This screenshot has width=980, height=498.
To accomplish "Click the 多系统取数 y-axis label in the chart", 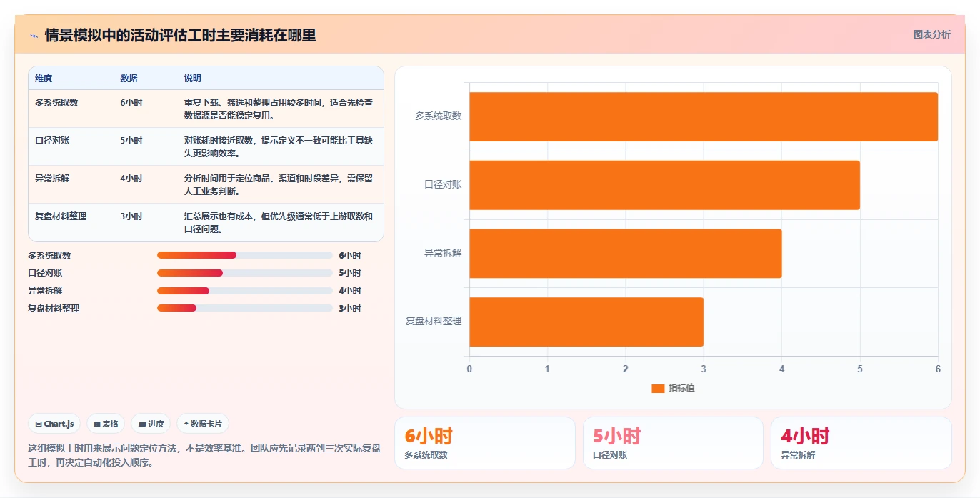I will point(439,116).
